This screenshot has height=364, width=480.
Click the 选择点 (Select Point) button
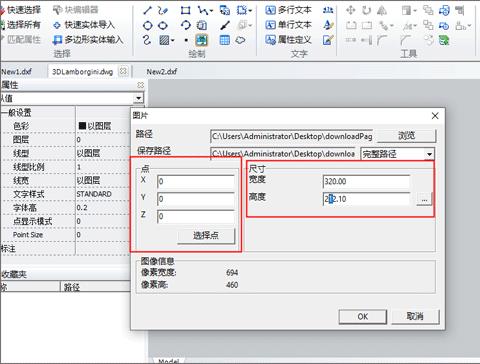(x=206, y=236)
